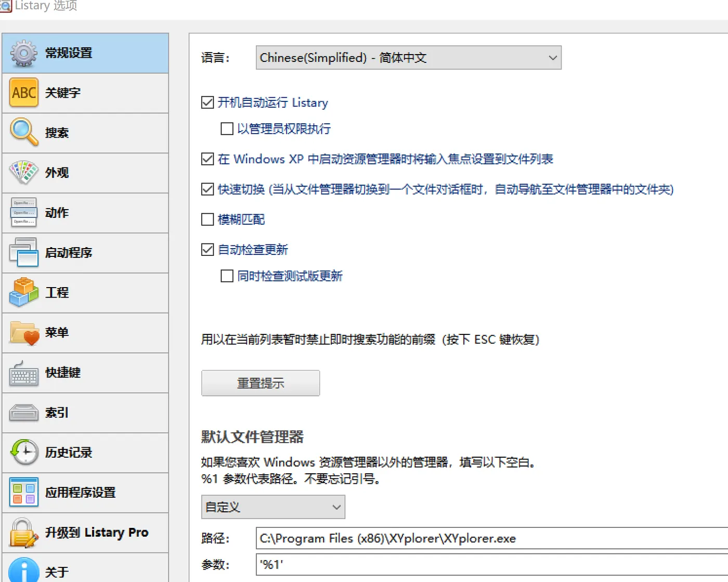The width and height of the screenshot is (728, 582).
Task: Open the 语言 dropdown list
Action: 409,58
